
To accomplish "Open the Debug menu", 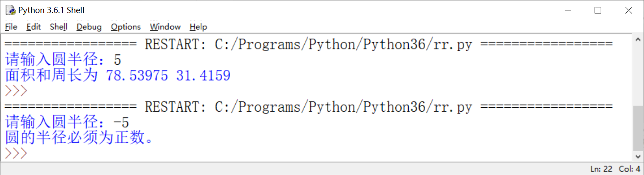I will click(x=89, y=27).
